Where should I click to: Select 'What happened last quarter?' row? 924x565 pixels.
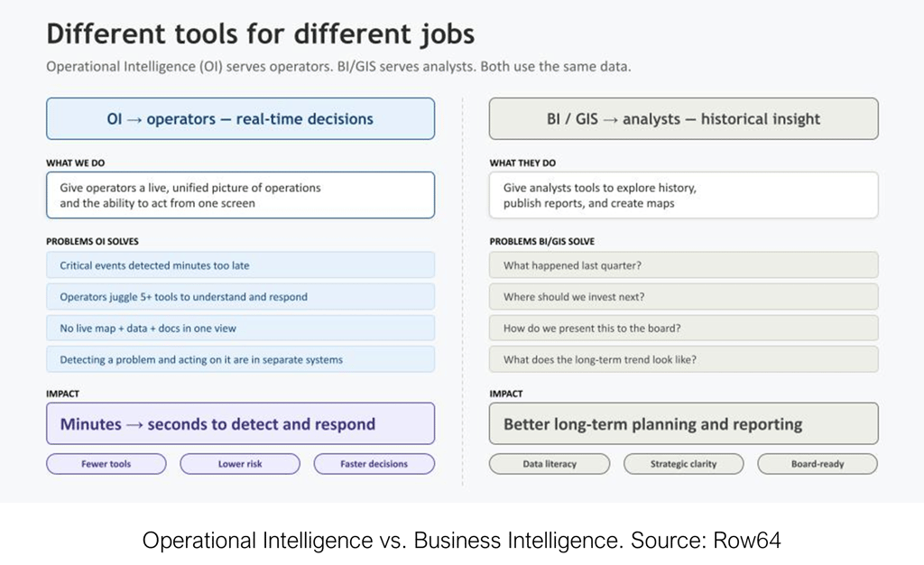683,265
